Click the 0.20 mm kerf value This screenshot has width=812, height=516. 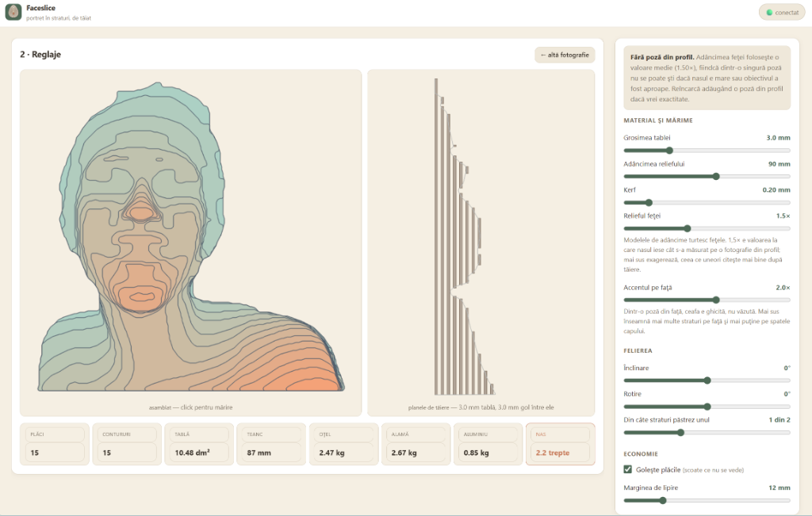click(x=776, y=190)
